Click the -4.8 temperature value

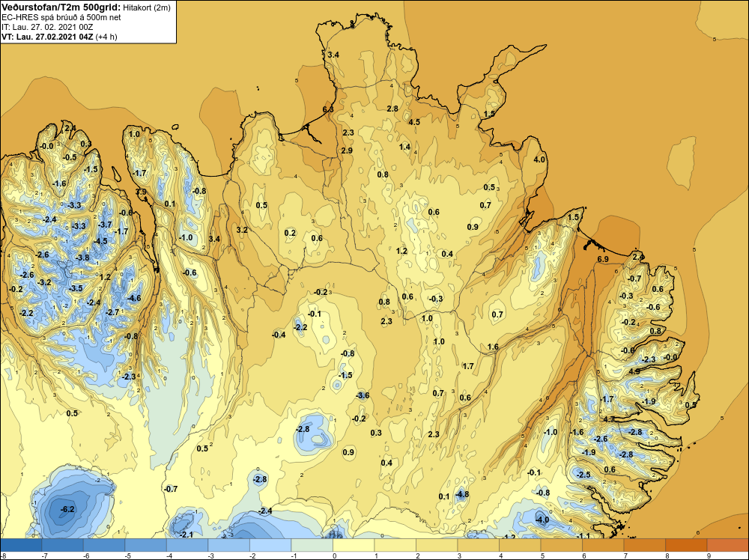point(462,495)
